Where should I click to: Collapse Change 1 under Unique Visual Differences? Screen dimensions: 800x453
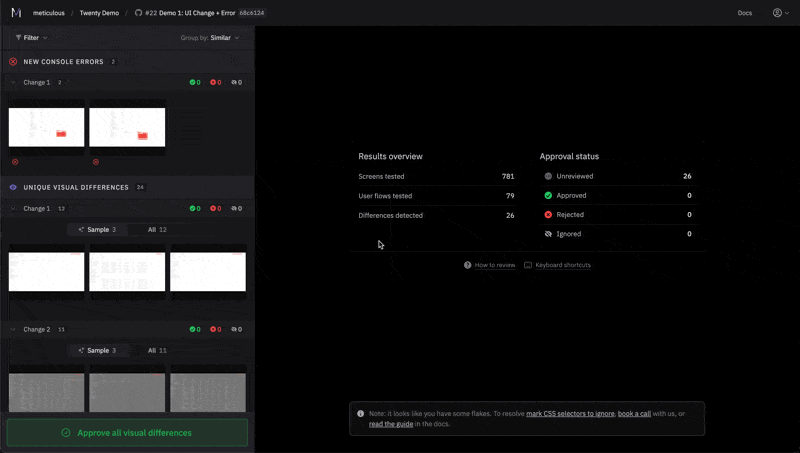[13, 208]
